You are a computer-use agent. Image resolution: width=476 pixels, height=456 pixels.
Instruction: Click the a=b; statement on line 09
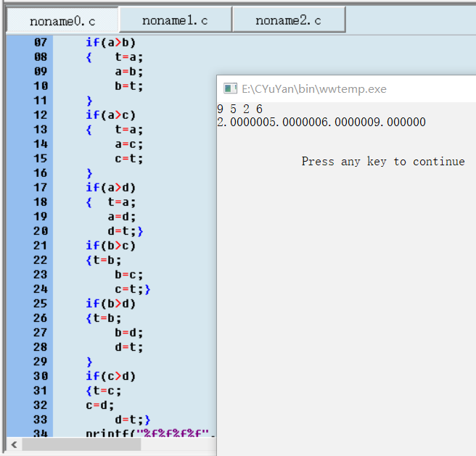click(128, 72)
